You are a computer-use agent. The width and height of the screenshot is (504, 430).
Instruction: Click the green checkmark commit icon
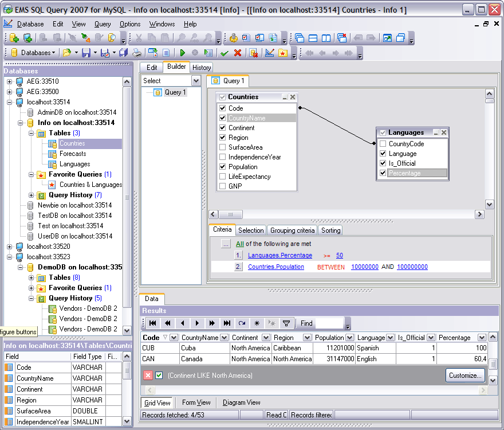pyautogui.click(x=224, y=53)
